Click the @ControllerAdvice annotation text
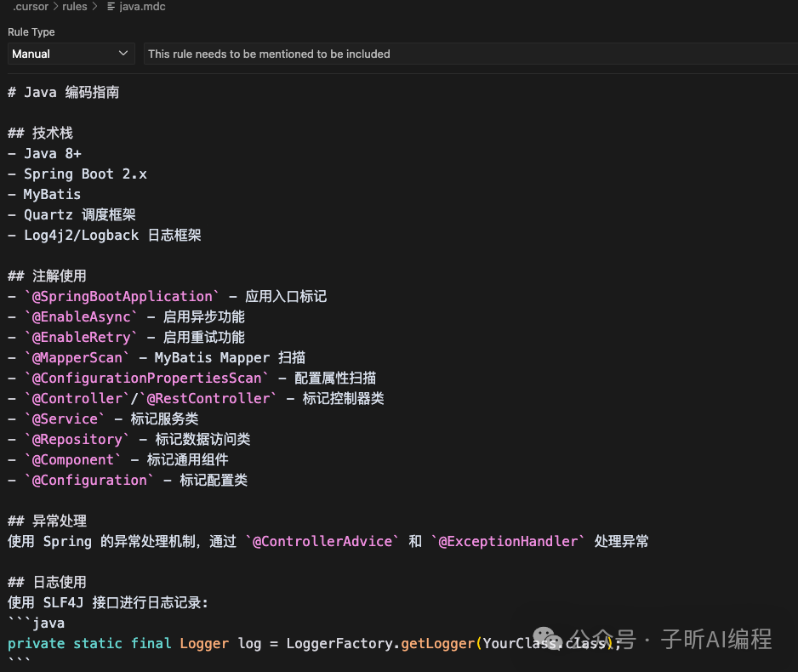 pyautogui.click(x=322, y=541)
